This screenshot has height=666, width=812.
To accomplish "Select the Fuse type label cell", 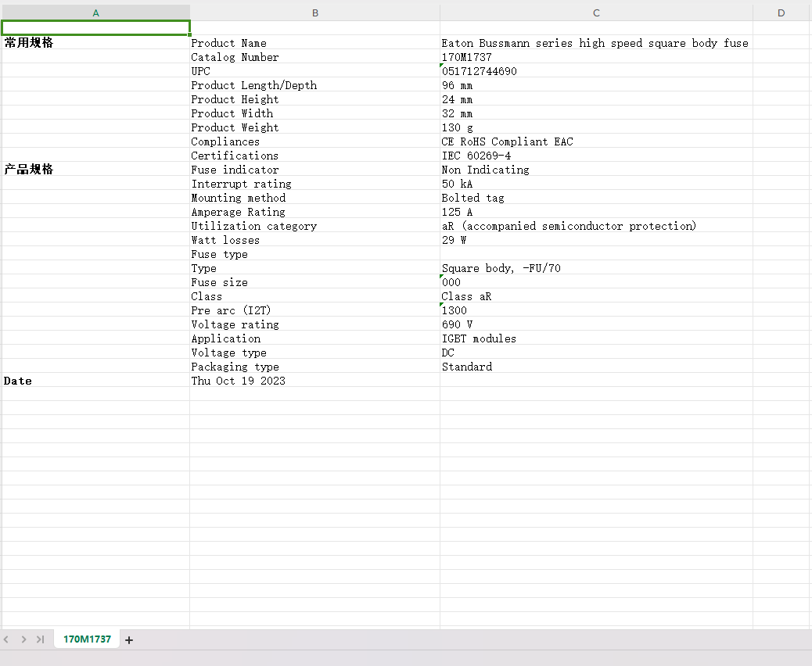I will pos(314,253).
